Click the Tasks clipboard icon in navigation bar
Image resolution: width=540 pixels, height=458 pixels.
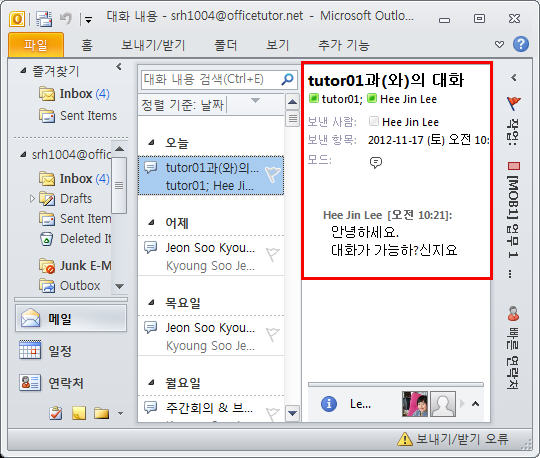pyautogui.click(x=56, y=413)
